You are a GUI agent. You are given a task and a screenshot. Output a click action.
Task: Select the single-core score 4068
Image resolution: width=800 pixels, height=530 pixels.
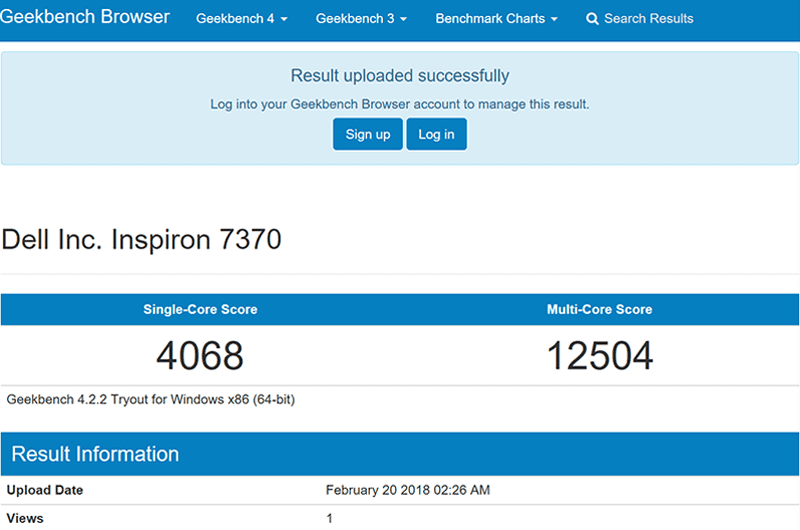click(200, 356)
